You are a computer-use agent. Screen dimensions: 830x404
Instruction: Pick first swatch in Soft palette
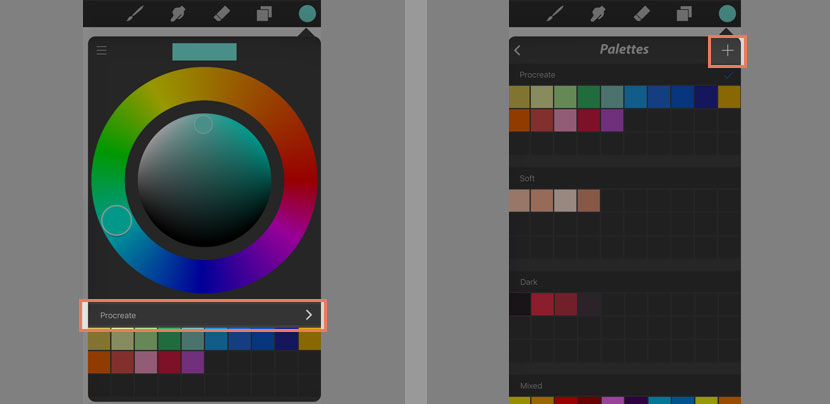(x=520, y=201)
